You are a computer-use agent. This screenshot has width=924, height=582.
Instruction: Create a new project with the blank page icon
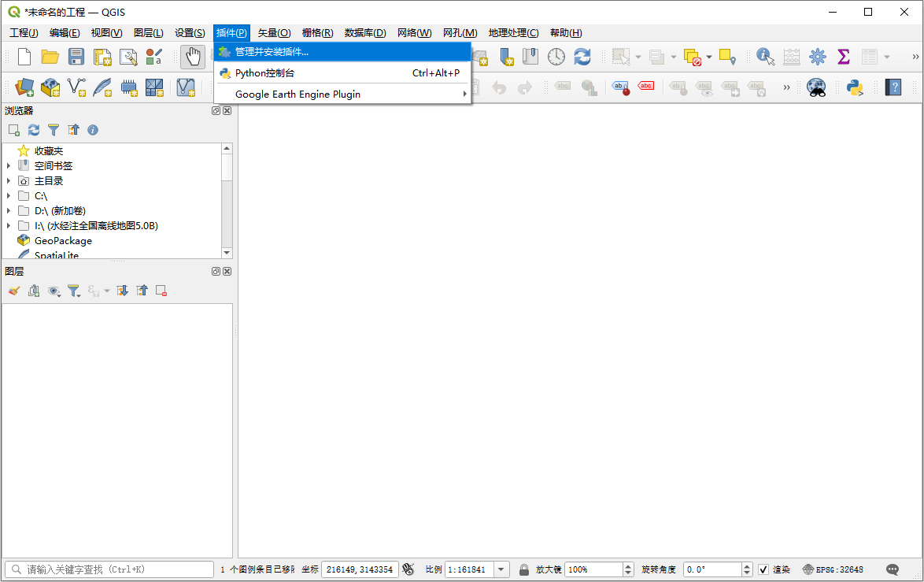pyautogui.click(x=24, y=57)
